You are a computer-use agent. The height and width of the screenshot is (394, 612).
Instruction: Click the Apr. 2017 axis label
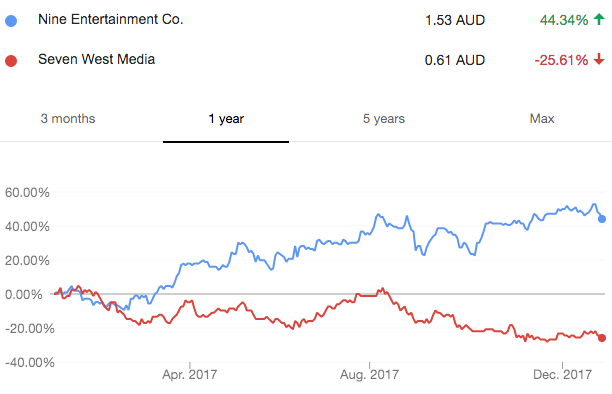[x=190, y=375]
